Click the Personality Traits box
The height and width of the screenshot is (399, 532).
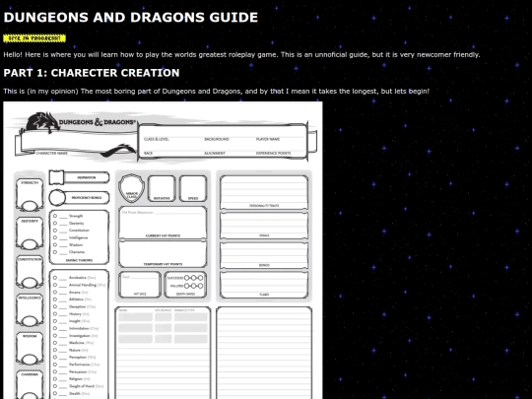pos(264,192)
